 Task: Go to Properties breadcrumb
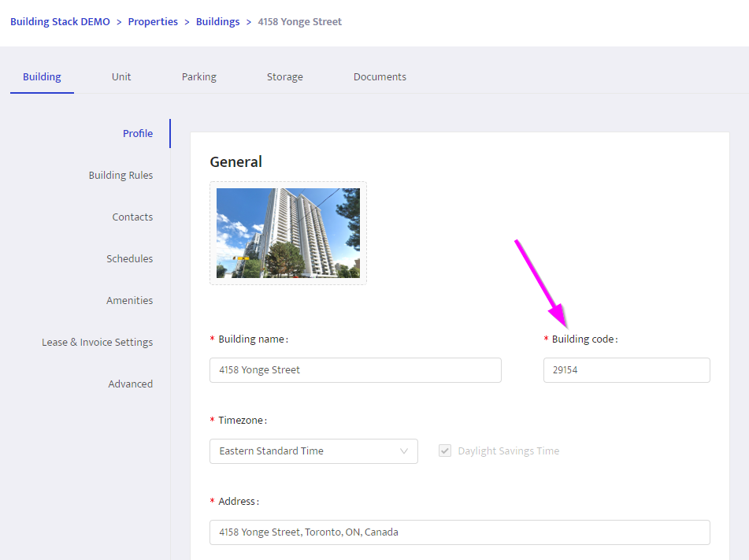tap(153, 22)
